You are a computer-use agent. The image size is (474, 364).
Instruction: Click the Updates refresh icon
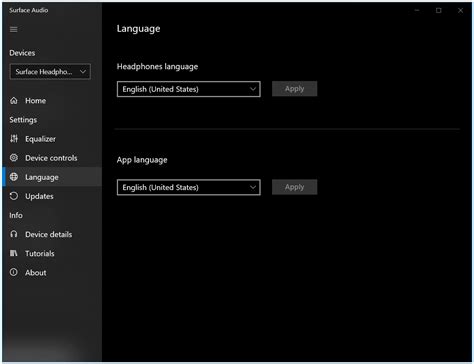14,196
